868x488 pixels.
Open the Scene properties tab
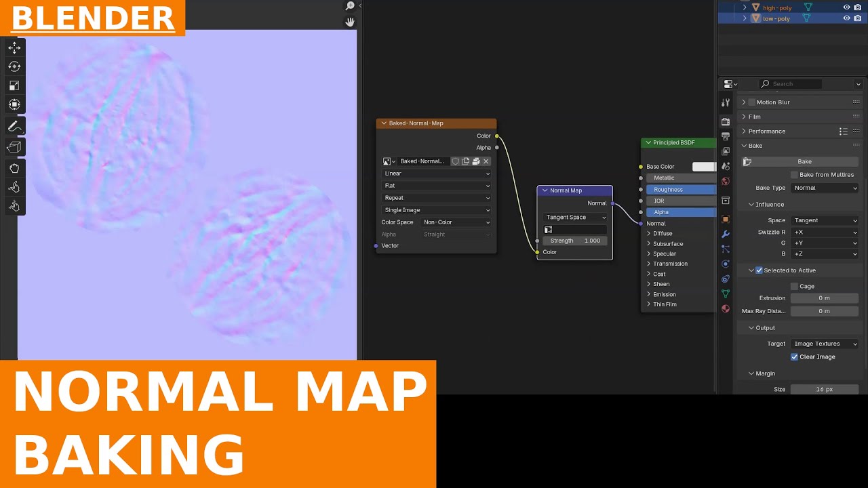(x=726, y=166)
